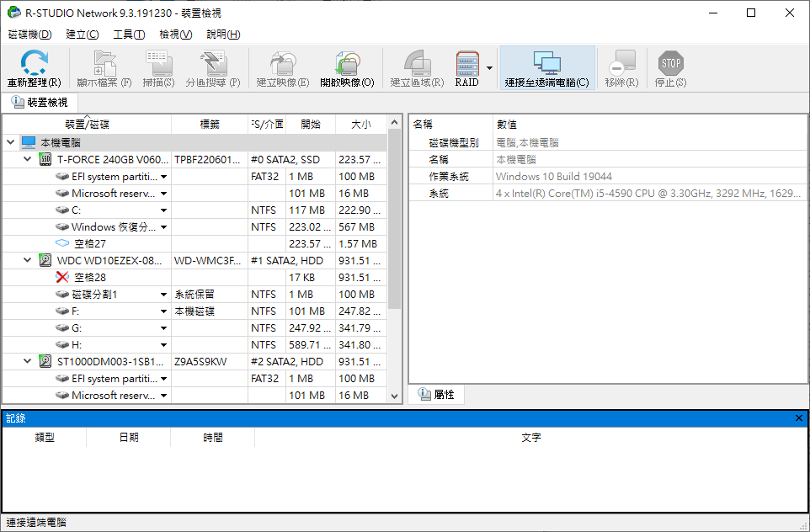Close the 記錄 log panel
Viewport: 810px width, 532px height.
pos(799,418)
